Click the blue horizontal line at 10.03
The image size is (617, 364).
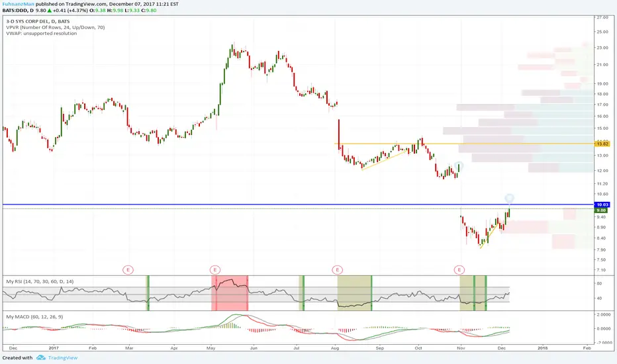(299, 205)
